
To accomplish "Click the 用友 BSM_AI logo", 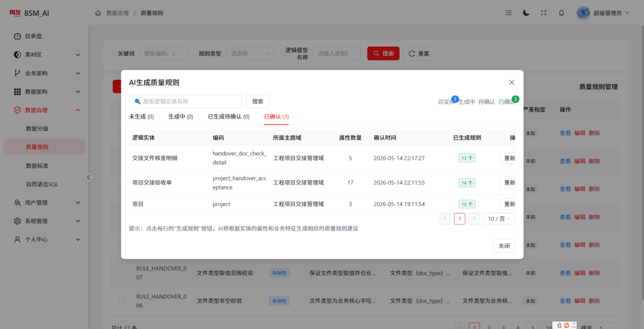I will [x=29, y=13].
